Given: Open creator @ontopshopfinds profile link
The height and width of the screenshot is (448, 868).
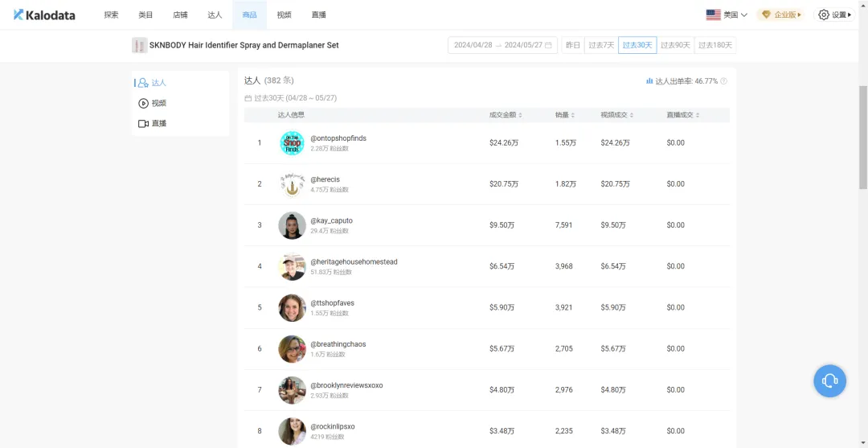Looking at the screenshot, I should click(338, 138).
